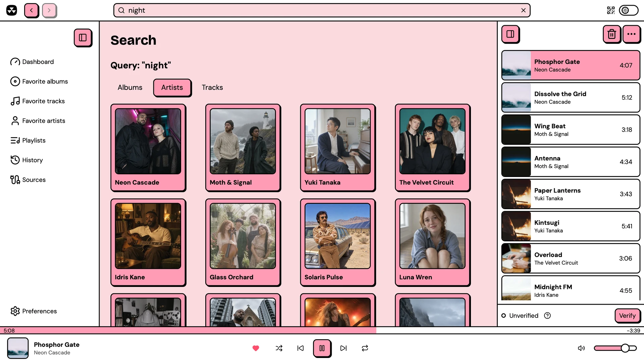The image size is (644, 362).
Task: Open the Glass Orchard artist card
Action: pyautogui.click(x=243, y=243)
